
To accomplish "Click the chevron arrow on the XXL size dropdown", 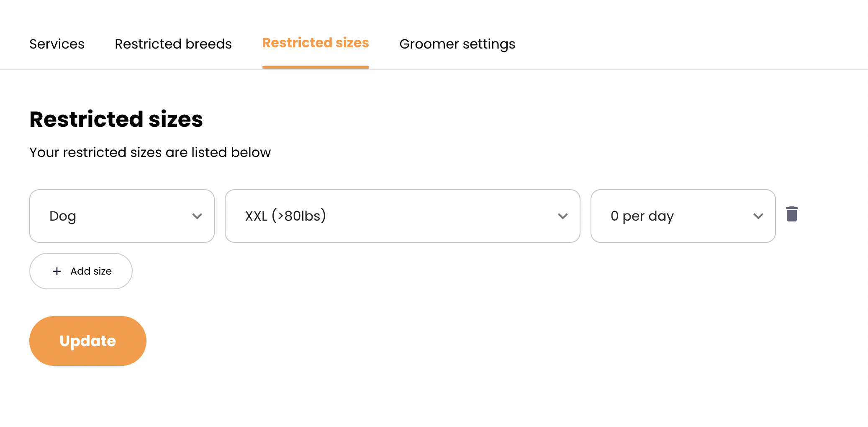I will coord(562,216).
